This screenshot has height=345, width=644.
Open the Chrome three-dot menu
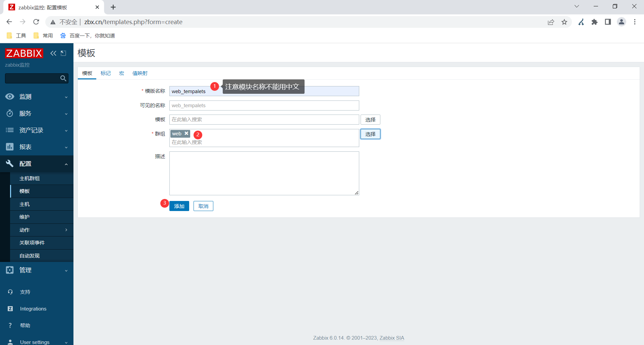[635, 22]
